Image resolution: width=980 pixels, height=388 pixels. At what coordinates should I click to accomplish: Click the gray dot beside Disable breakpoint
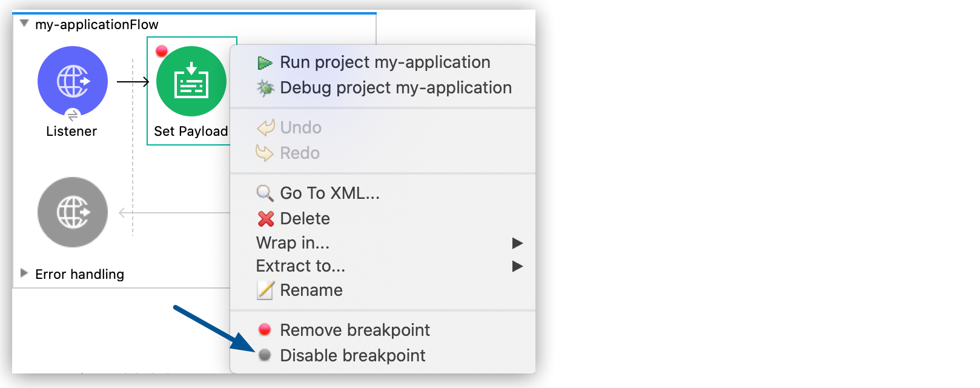[x=265, y=356]
